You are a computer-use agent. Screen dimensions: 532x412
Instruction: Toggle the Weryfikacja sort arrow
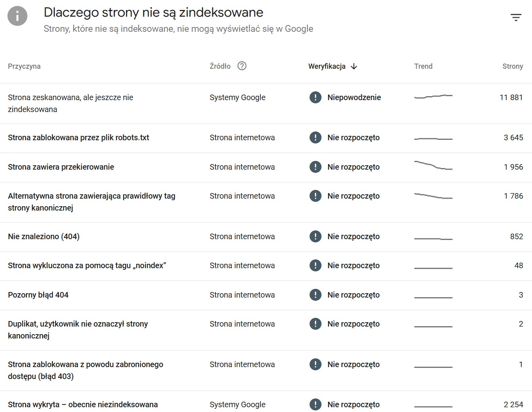(354, 66)
